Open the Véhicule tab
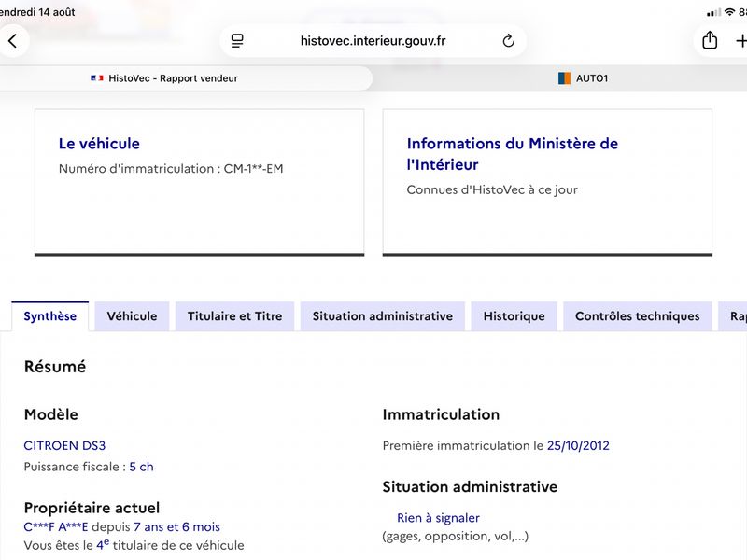 pos(132,316)
